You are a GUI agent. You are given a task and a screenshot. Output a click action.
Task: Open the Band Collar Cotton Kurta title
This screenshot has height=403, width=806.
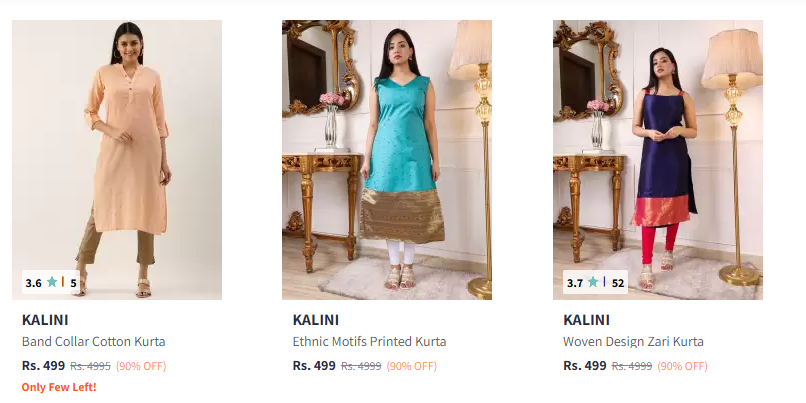[x=94, y=341]
